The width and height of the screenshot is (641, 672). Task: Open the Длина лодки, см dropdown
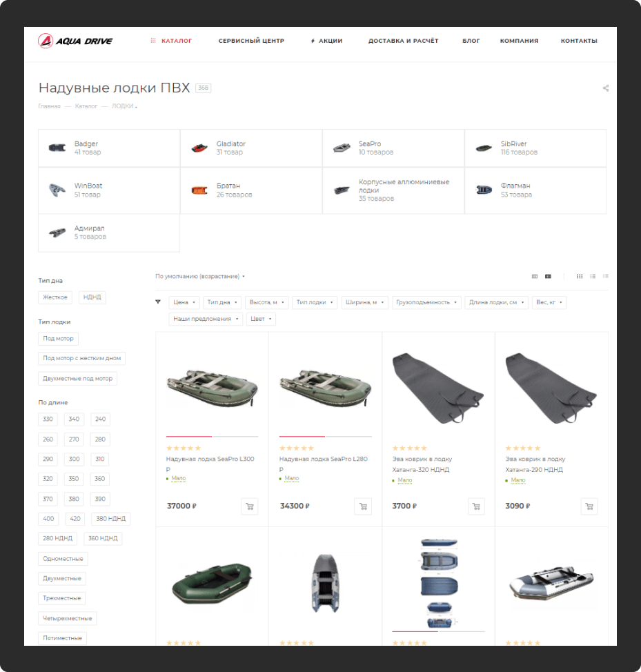496,303
